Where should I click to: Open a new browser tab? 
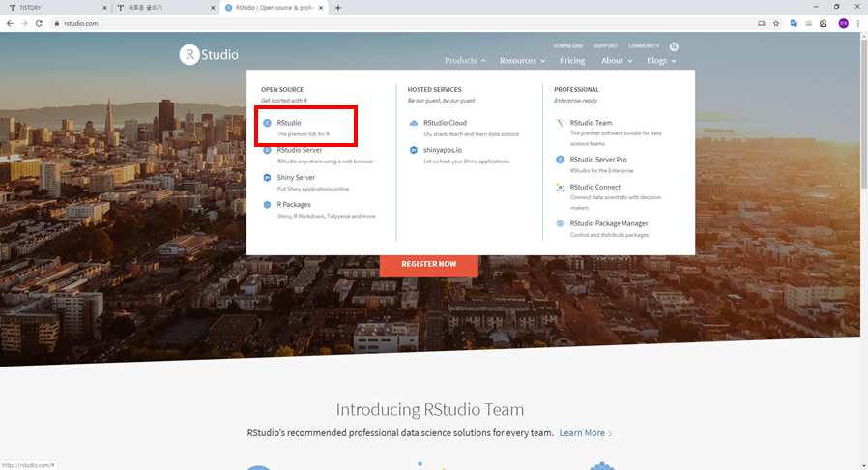pyautogui.click(x=337, y=8)
